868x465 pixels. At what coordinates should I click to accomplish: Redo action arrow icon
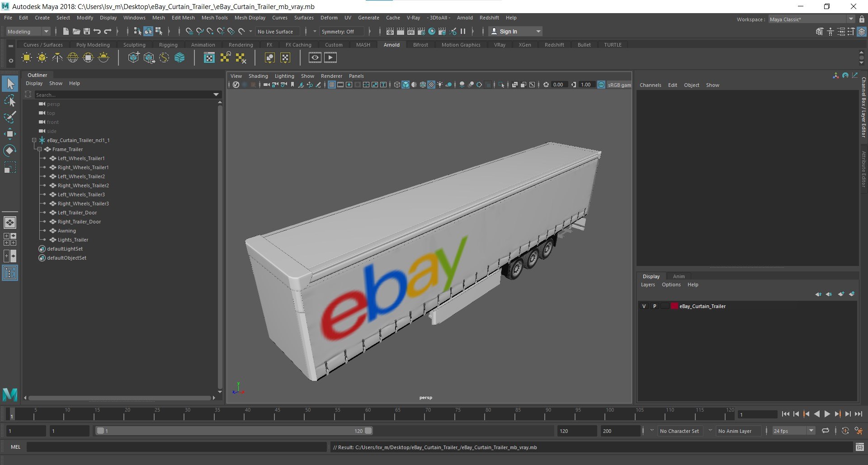108,31
